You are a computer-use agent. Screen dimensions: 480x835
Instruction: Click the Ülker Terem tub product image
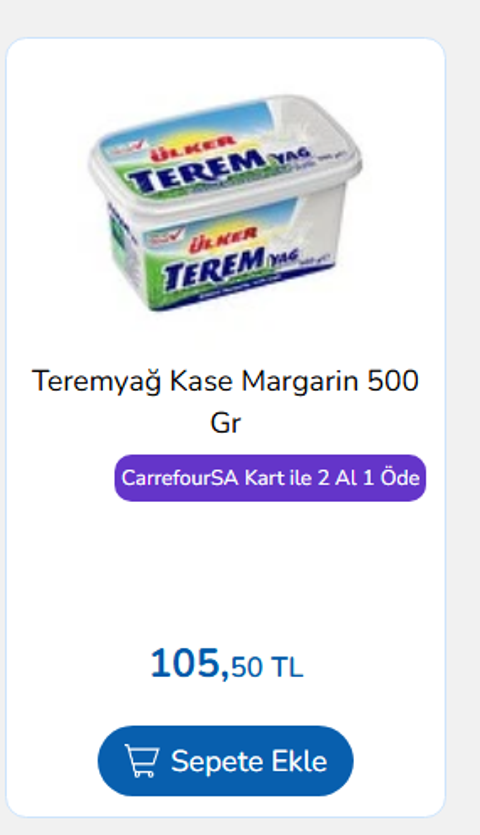point(225,202)
